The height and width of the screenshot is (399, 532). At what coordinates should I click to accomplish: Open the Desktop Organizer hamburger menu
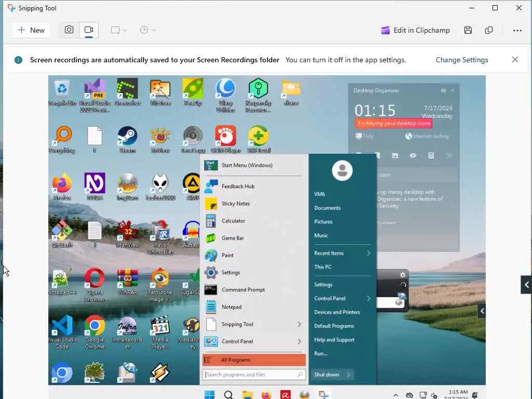click(x=443, y=90)
